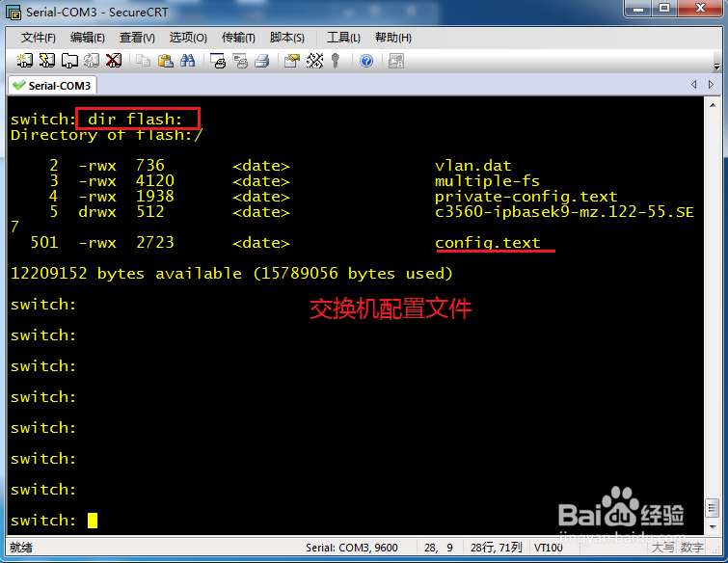The height and width of the screenshot is (563, 728).
Task: Click the Directory of flash:/ line
Action: [107, 135]
